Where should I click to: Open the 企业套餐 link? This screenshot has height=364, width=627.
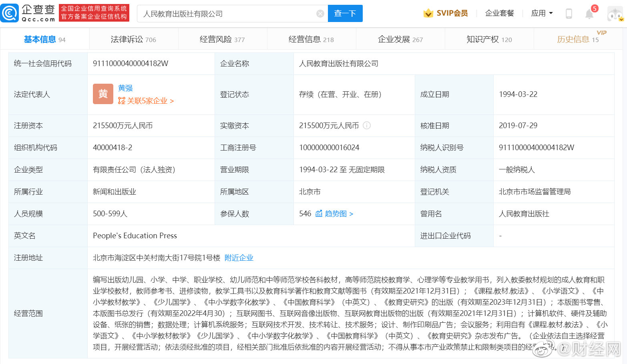click(500, 13)
